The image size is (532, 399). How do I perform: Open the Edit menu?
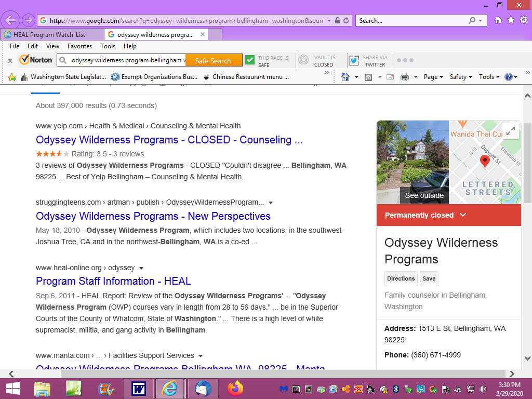click(33, 46)
